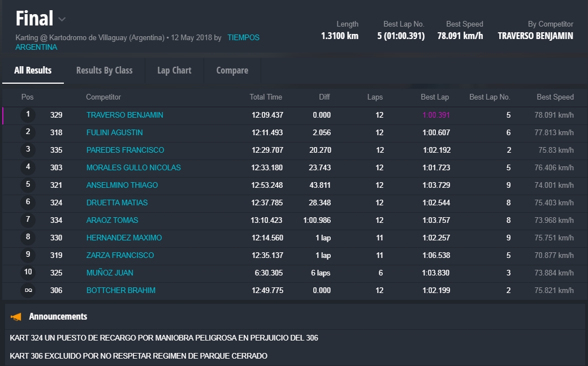Click kart 324 penalty announcement
Image resolution: width=588 pixels, height=366 pixels.
164,338
